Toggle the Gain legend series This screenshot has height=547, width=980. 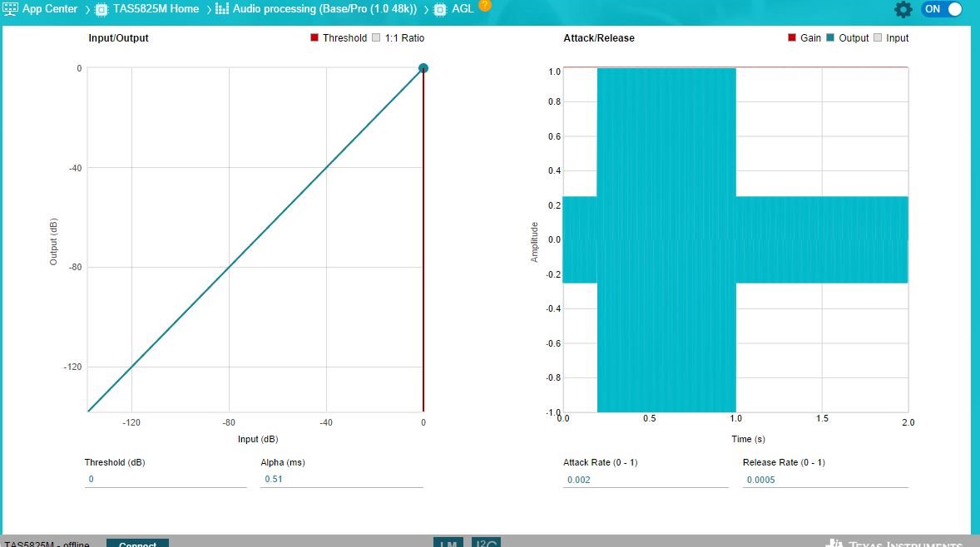pyautogui.click(x=804, y=37)
